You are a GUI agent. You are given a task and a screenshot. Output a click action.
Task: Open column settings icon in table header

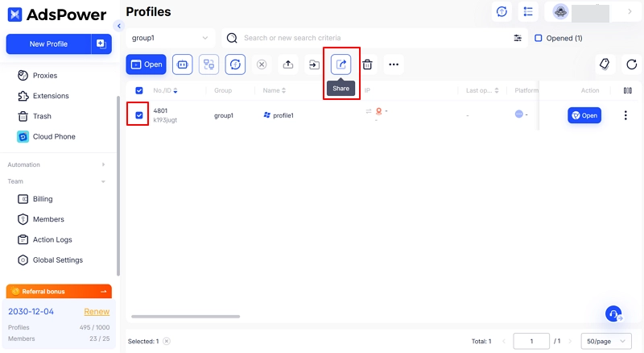coord(628,90)
